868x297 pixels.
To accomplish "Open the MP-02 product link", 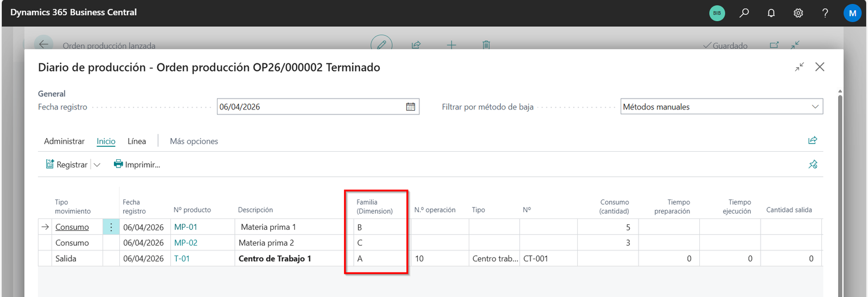I will point(186,243).
